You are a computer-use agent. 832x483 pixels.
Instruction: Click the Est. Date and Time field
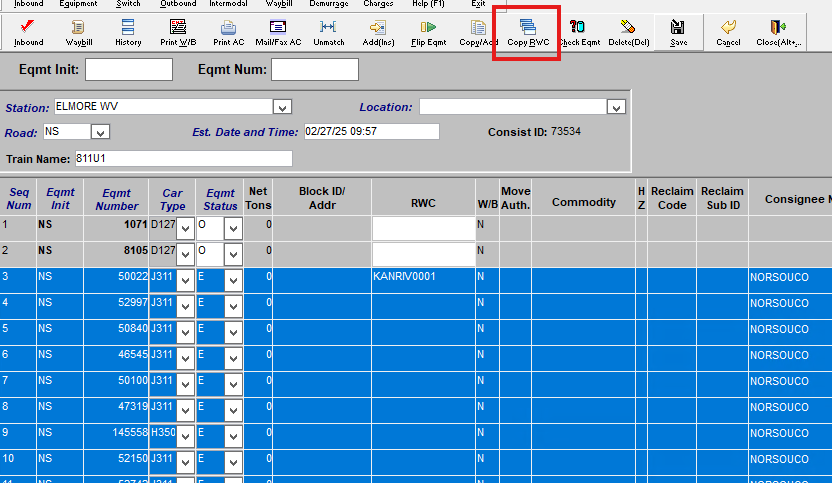pyautogui.click(x=371, y=132)
